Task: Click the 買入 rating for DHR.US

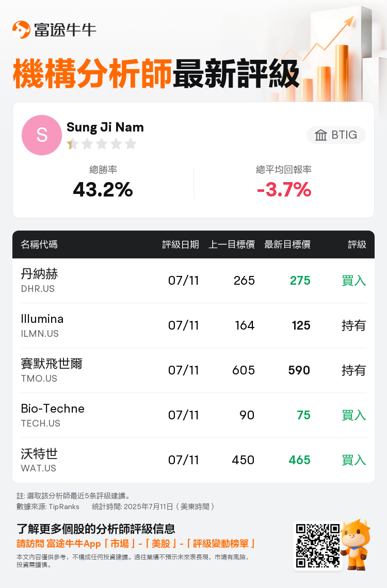Action: click(353, 281)
